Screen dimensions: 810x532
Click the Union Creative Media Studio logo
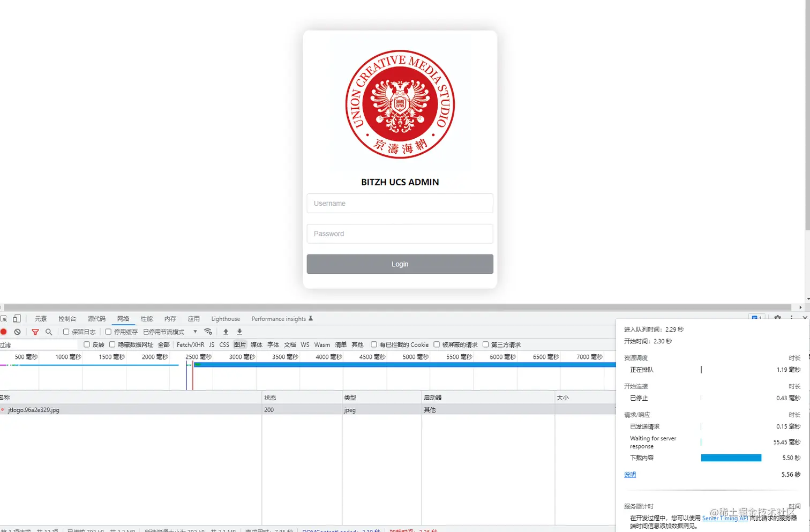coord(400,104)
